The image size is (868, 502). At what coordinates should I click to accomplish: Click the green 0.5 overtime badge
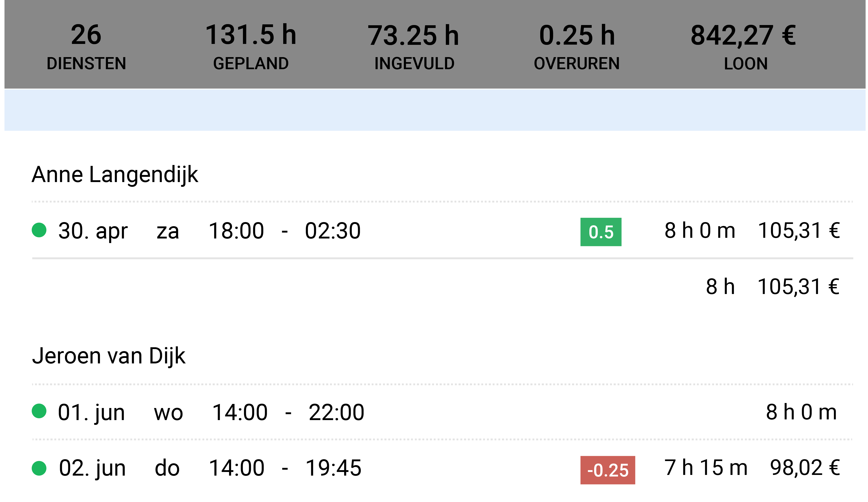tap(601, 232)
